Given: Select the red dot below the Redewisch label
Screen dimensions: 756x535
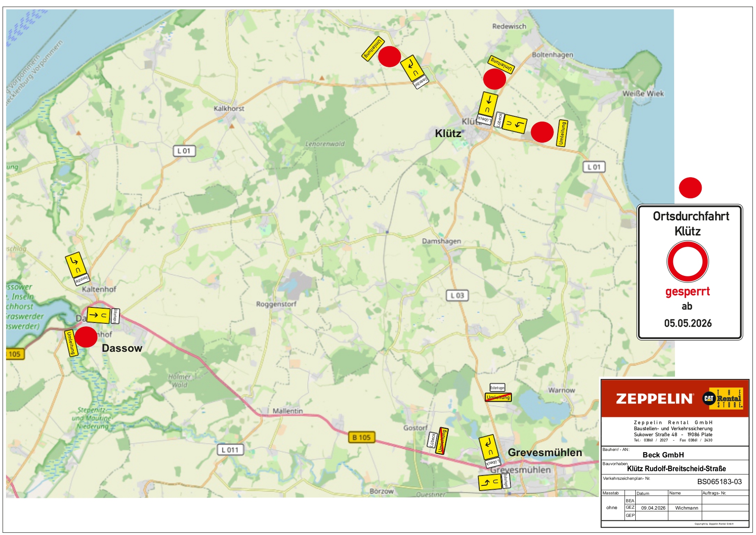Looking at the screenshot, I should (389, 56).
